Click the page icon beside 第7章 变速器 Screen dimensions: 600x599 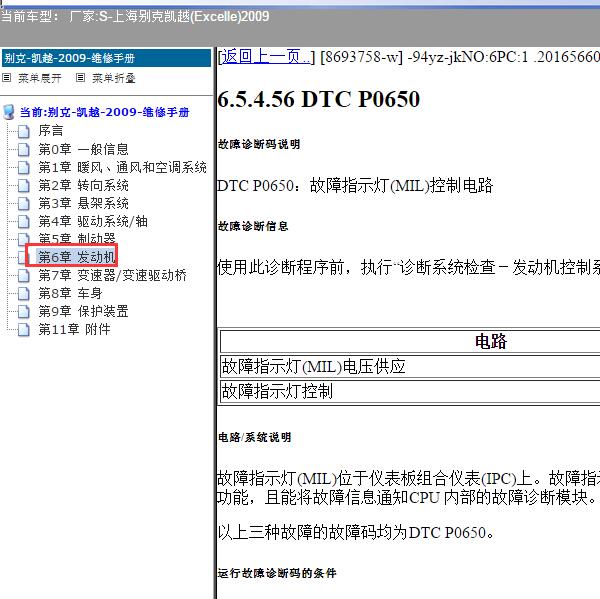24,275
